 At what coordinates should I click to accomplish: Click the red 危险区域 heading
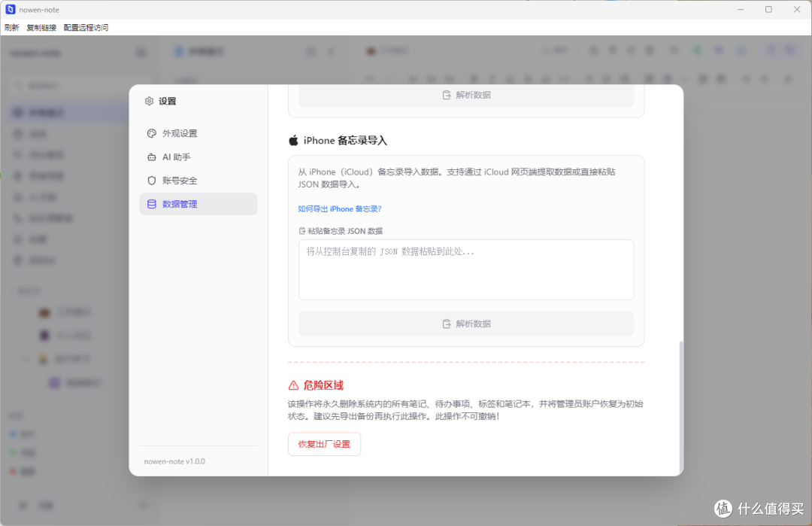click(x=323, y=385)
